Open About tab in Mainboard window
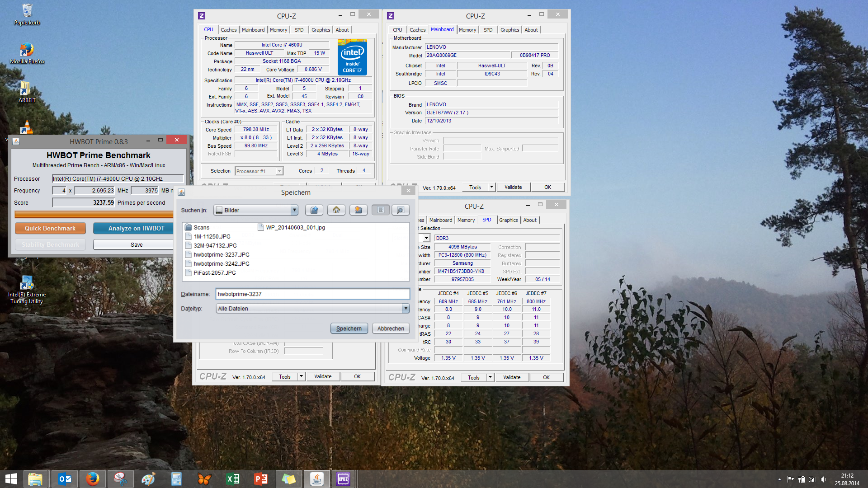 (x=531, y=30)
